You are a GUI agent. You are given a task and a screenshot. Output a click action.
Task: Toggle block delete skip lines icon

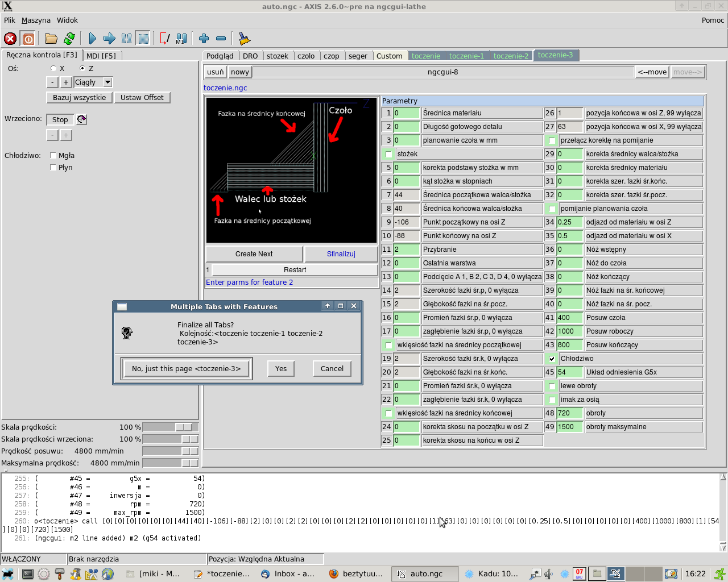point(164,39)
